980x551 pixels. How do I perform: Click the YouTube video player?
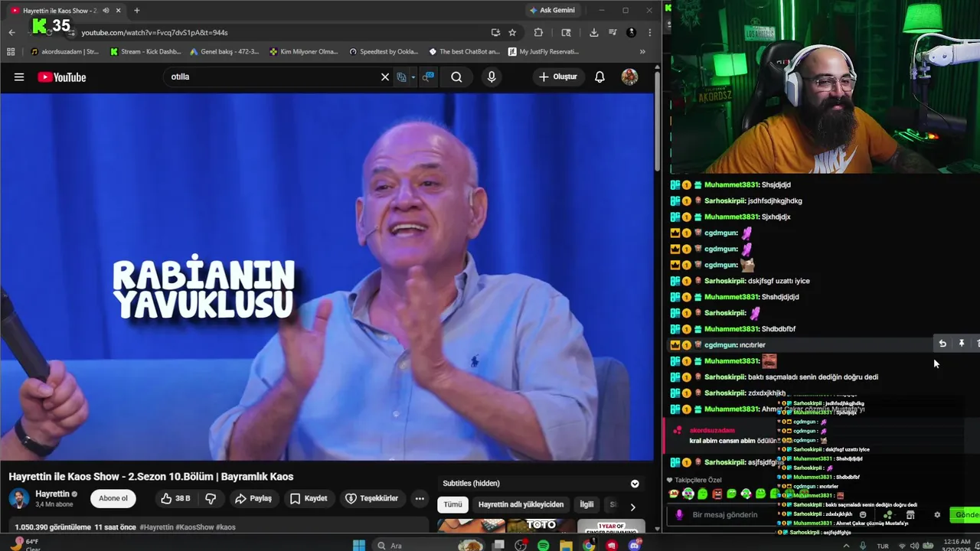click(x=327, y=277)
